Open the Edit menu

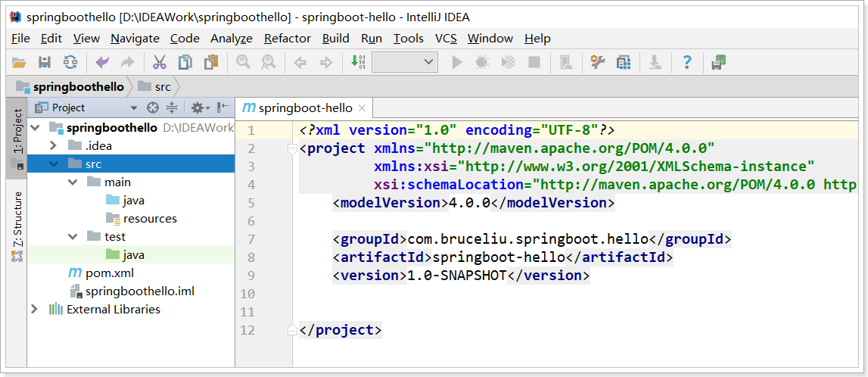[51, 38]
